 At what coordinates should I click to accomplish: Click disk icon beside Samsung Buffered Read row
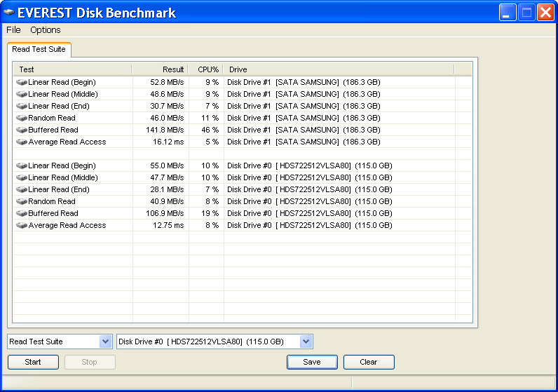22,130
